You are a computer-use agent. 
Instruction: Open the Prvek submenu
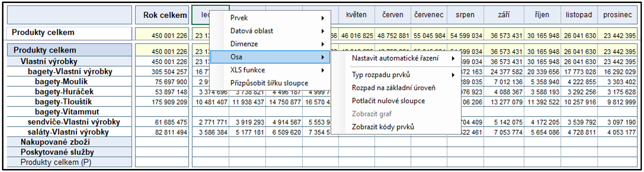[270, 18]
